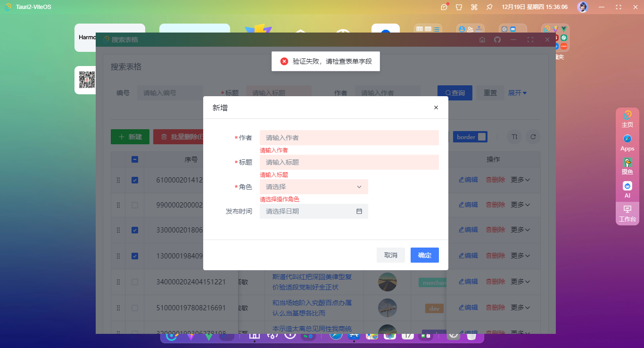Click the home icon in the window titlebar

pyautogui.click(x=482, y=40)
